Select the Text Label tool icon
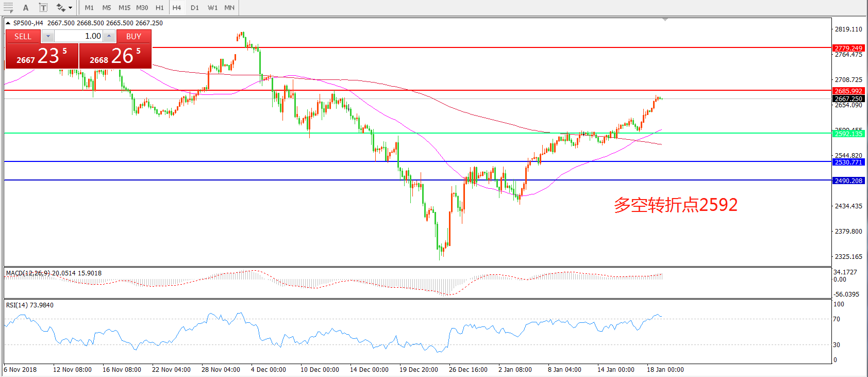Viewport: 868px width, 377px height. click(43, 8)
